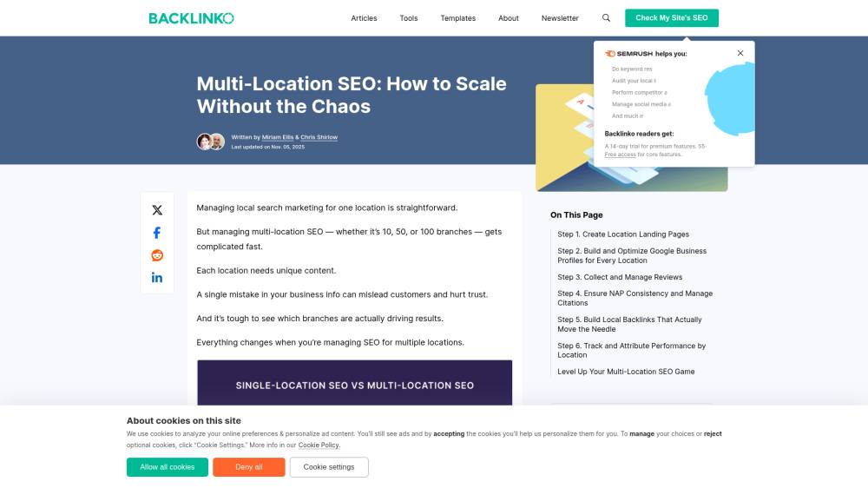
Task: Click 'Each location needs unique content.' paragraph
Action: click(x=266, y=270)
